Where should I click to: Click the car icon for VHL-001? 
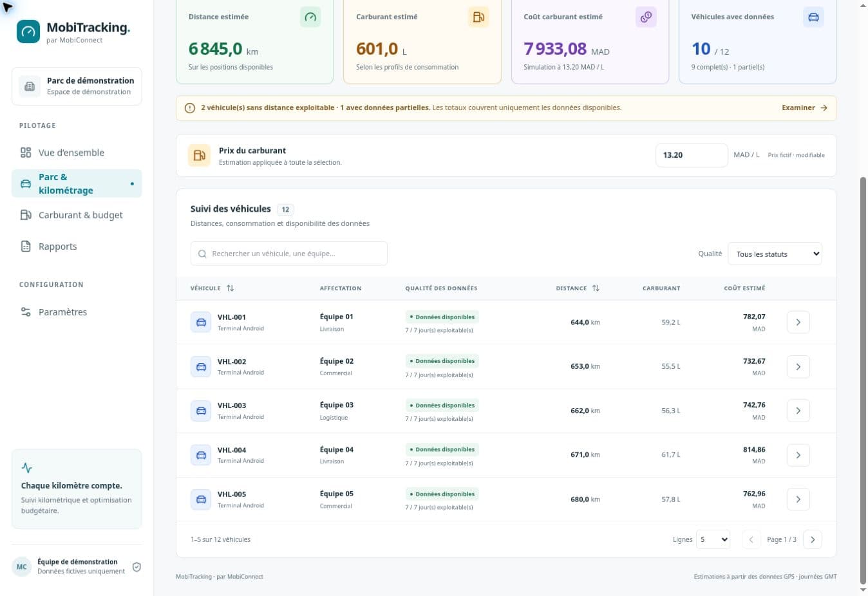[x=201, y=322]
